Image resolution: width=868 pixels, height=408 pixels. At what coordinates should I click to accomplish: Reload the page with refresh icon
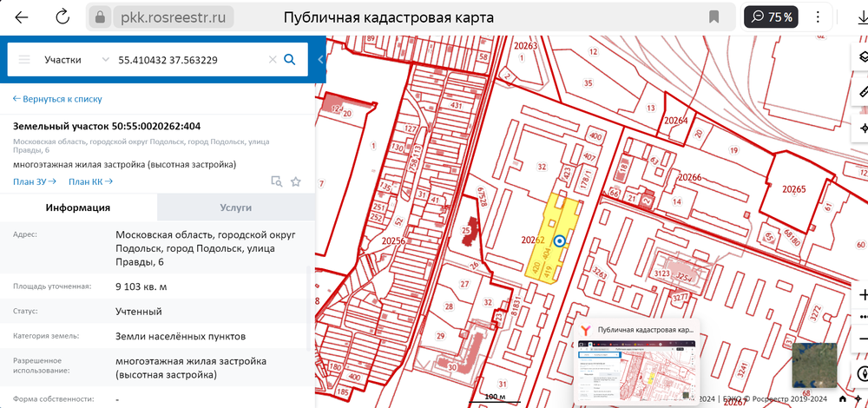pos(62,17)
